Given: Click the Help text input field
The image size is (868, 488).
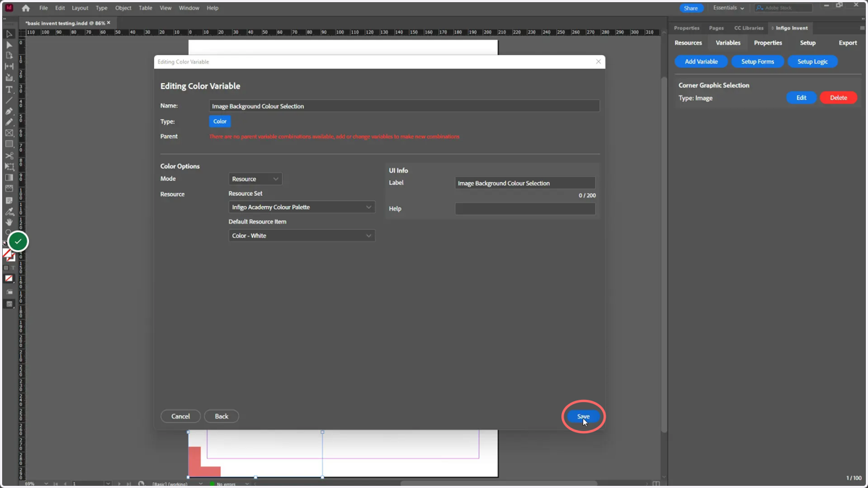Looking at the screenshot, I should coord(525,209).
